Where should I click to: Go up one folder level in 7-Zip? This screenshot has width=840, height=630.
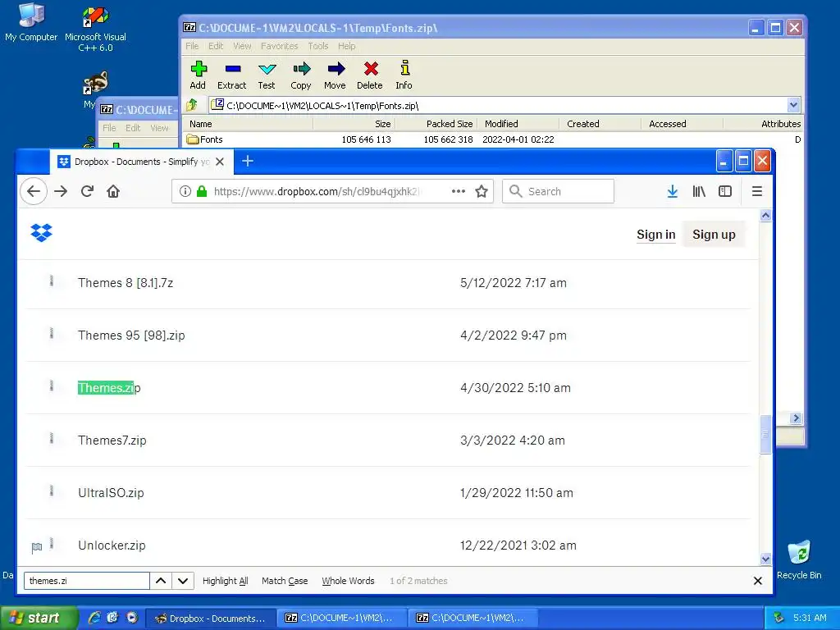click(x=192, y=105)
